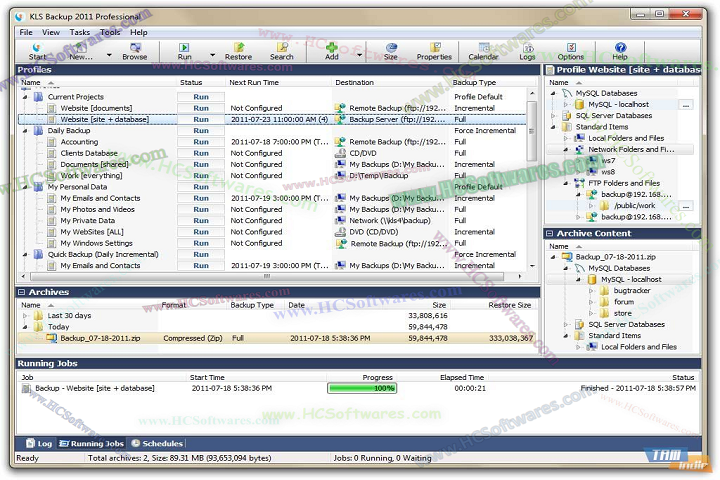Click the 100% job progress bar
Screen dimensions: 720x480
(x=362, y=389)
